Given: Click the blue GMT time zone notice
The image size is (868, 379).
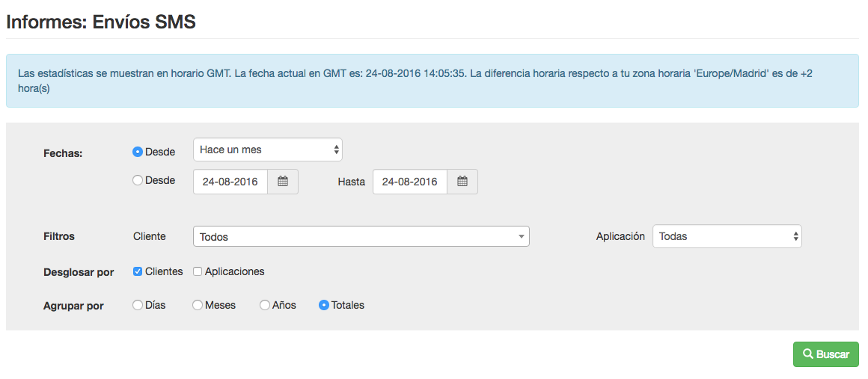Looking at the screenshot, I should point(433,81).
